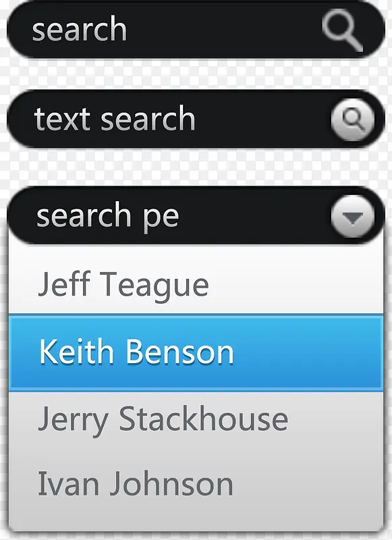Focus the top 'search' input field

[x=196, y=30]
